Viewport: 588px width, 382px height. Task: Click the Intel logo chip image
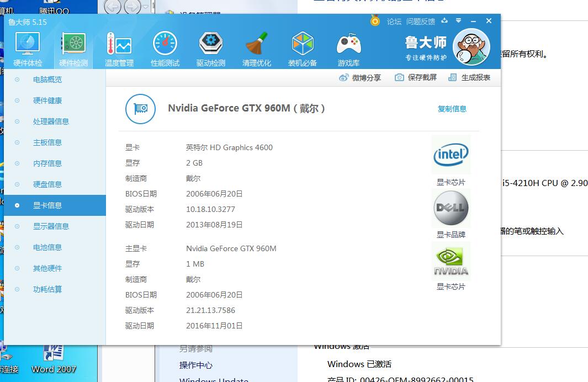(451, 155)
